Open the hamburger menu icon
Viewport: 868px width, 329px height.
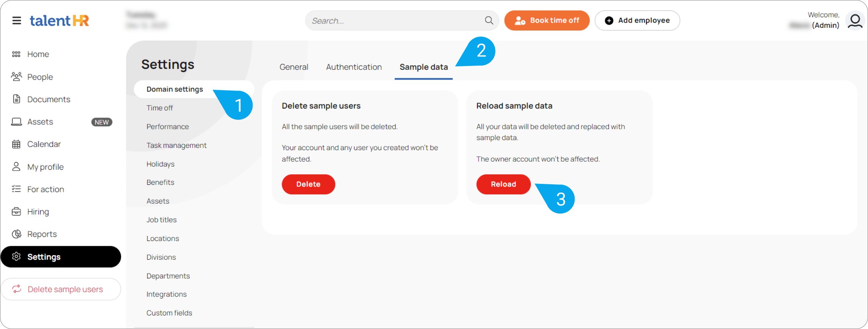[x=17, y=20]
